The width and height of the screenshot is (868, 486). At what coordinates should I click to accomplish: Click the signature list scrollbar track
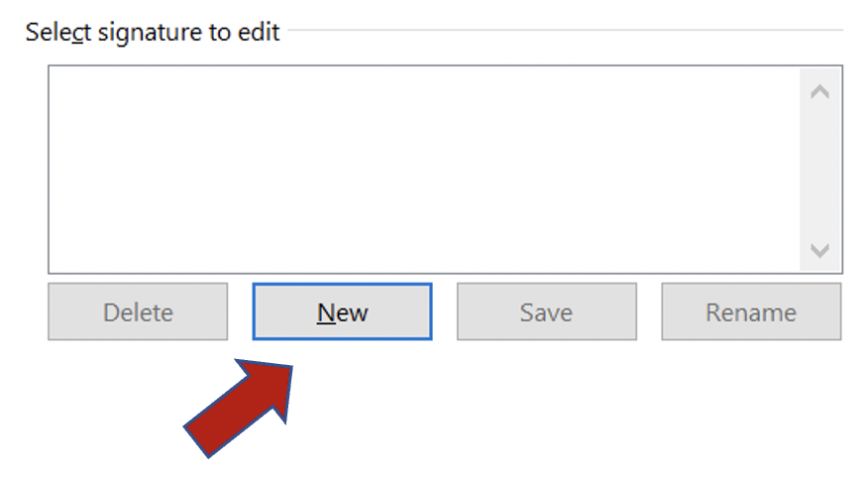[819, 171]
